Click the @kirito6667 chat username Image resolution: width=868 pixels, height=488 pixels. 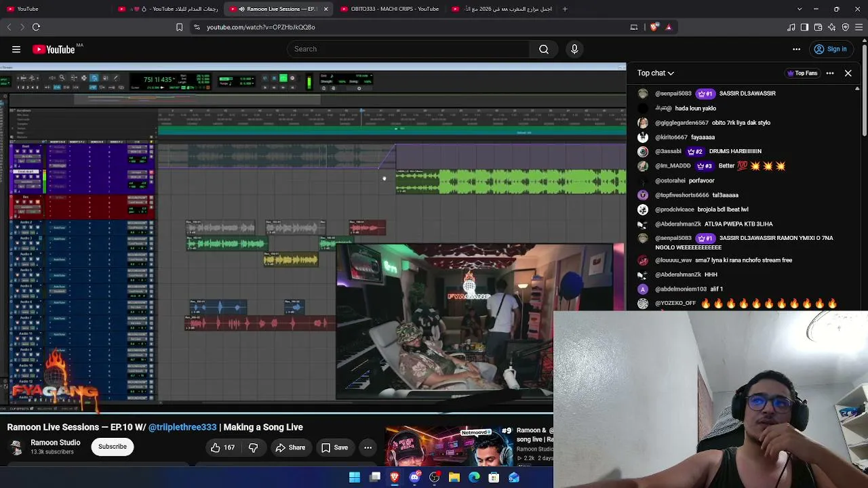(x=671, y=137)
